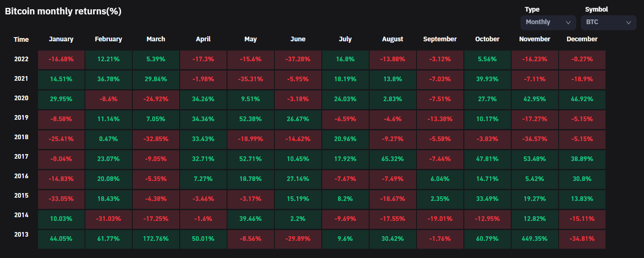Select the December column header
This screenshot has height=258, width=644.
pos(582,39)
